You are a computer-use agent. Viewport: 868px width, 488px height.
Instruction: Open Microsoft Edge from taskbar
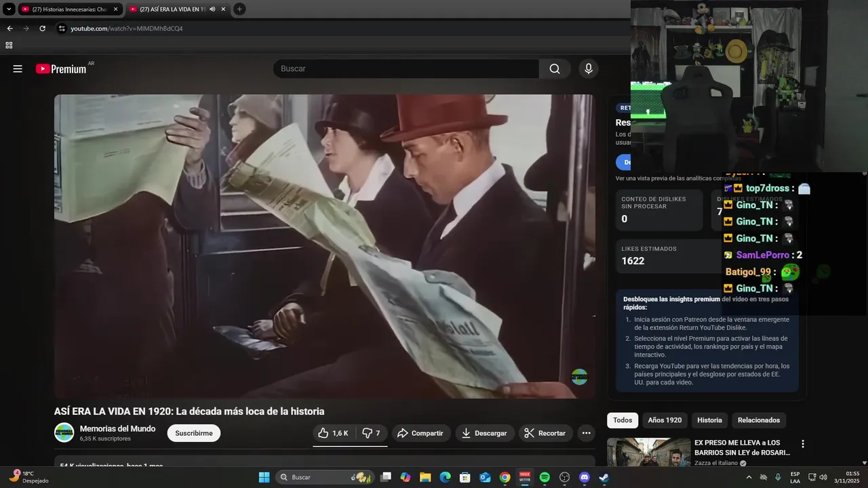pyautogui.click(x=445, y=477)
